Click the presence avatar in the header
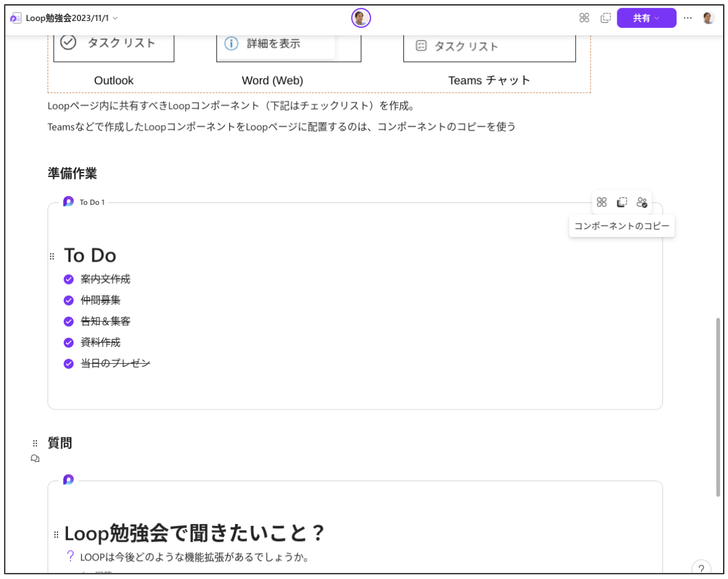The image size is (728, 579). (361, 18)
